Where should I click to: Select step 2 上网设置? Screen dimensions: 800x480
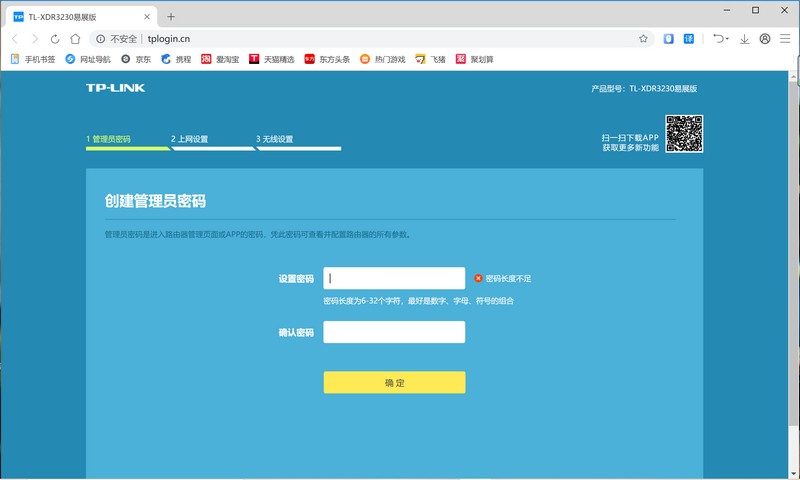click(189, 139)
